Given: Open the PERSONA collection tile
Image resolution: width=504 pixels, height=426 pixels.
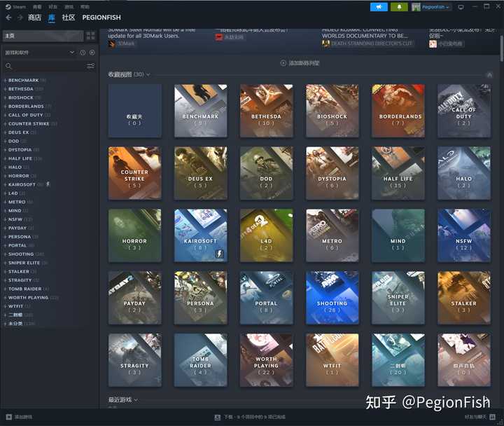Looking at the screenshot, I should pos(201,298).
